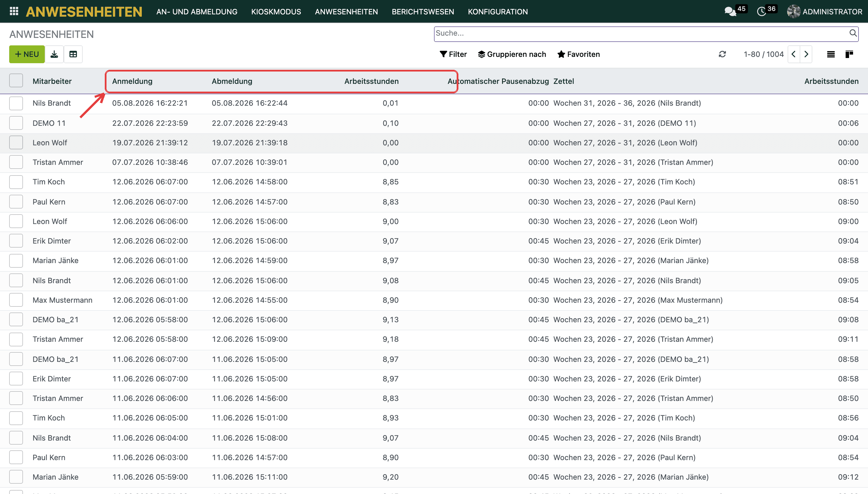Click the Administrator user menu label
The height and width of the screenshot is (494, 868).
pyautogui.click(x=832, y=11)
